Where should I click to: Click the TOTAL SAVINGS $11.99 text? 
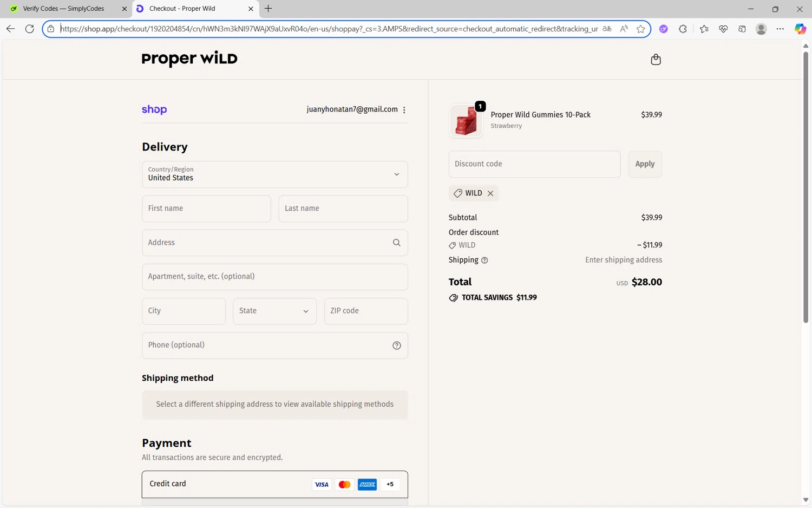coord(499,298)
